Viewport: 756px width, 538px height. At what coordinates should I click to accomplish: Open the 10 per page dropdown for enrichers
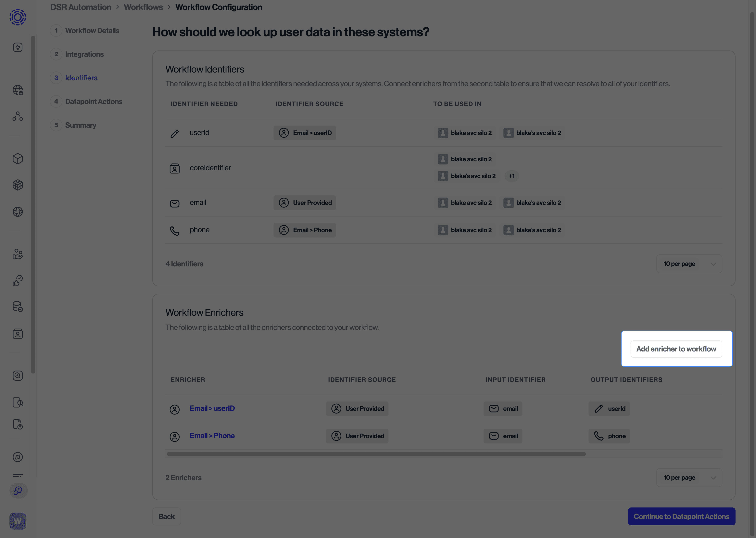[x=689, y=477]
